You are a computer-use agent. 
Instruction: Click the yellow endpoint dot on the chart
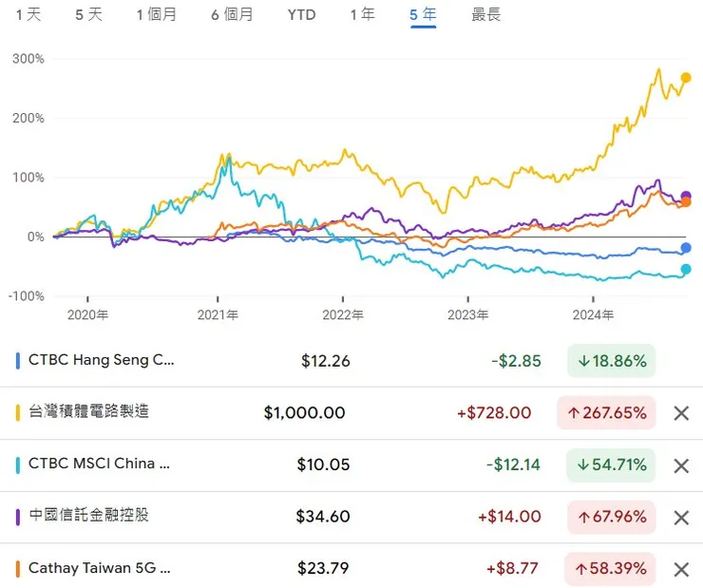[686, 78]
